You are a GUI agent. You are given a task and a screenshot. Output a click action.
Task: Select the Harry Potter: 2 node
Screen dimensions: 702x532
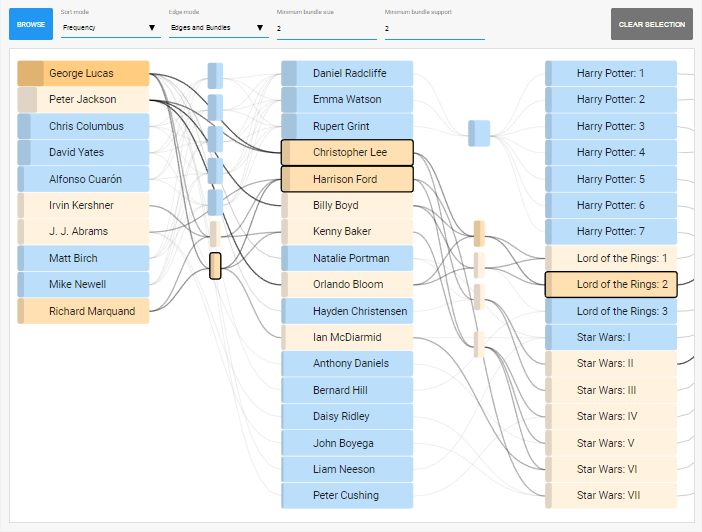(611, 99)
